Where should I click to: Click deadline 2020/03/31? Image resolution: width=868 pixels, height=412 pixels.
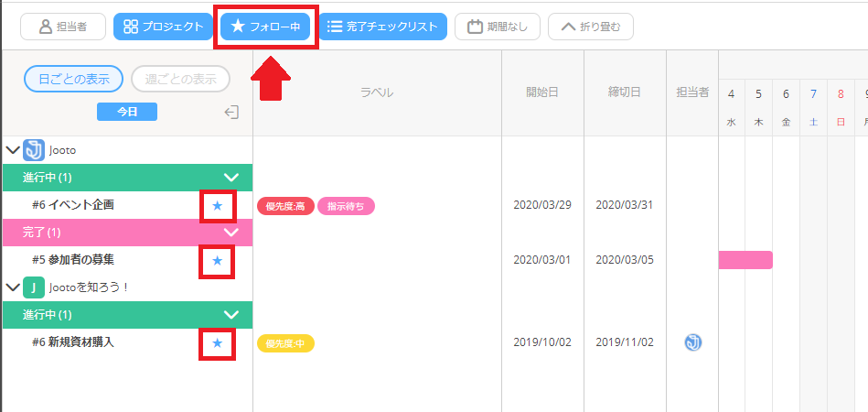point(625,205)
